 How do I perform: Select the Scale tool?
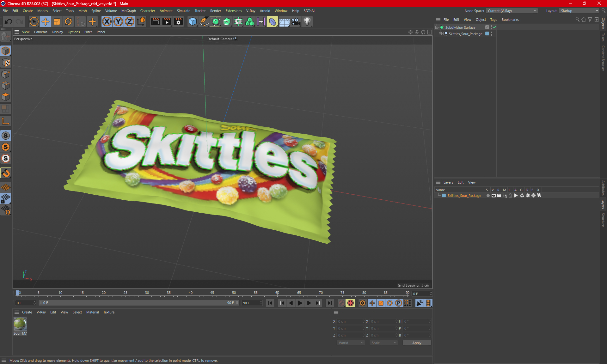pos(57,21)
